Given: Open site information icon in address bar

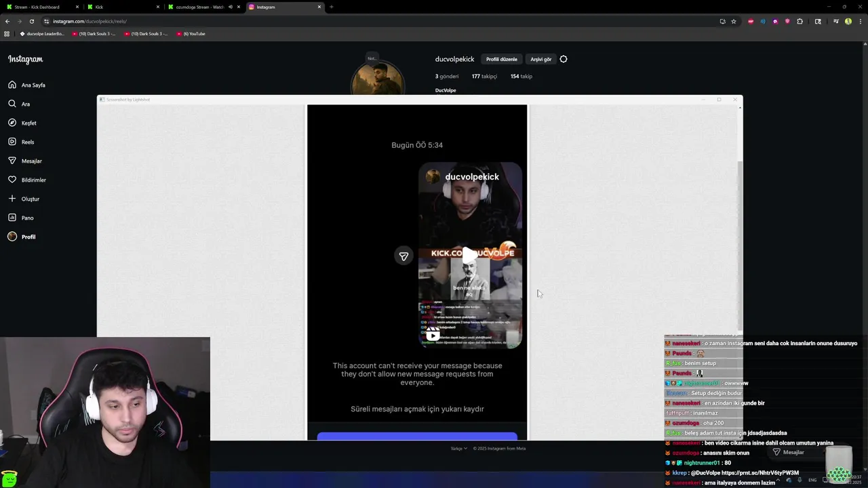Looking at the screenshot, I should [46, 21].
